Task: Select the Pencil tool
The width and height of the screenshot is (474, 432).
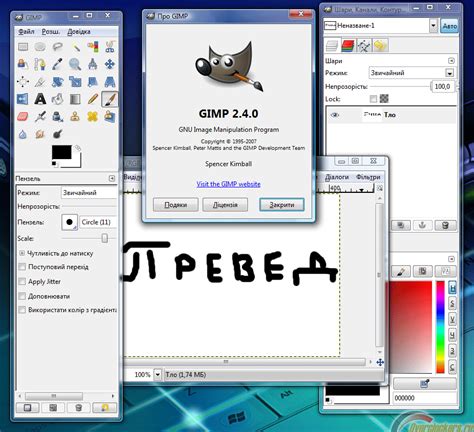Action: tap(93, 99)
